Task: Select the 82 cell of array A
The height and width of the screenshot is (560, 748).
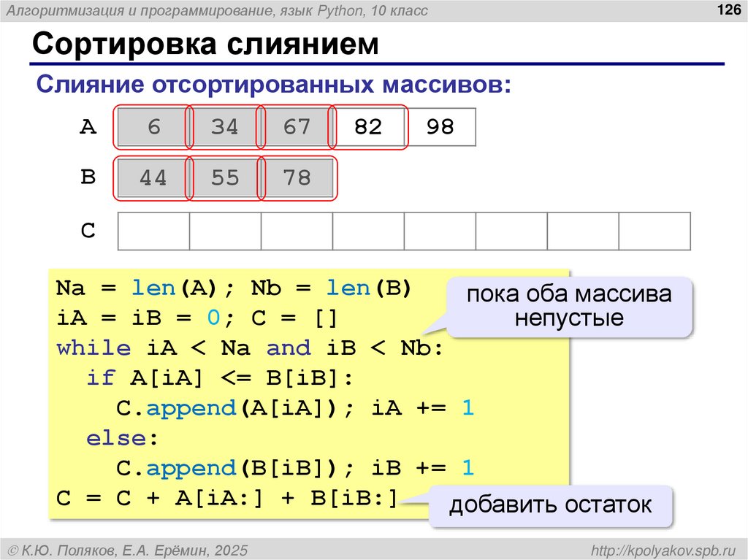Action: 367,126
